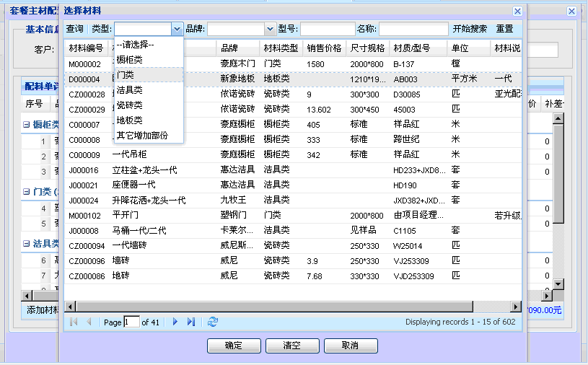The height and width of the screenshot is (365, 588).
Task: Collapse the 橱柜类 group in background grid
Action: pyautogui.click(x=27, y=124)
